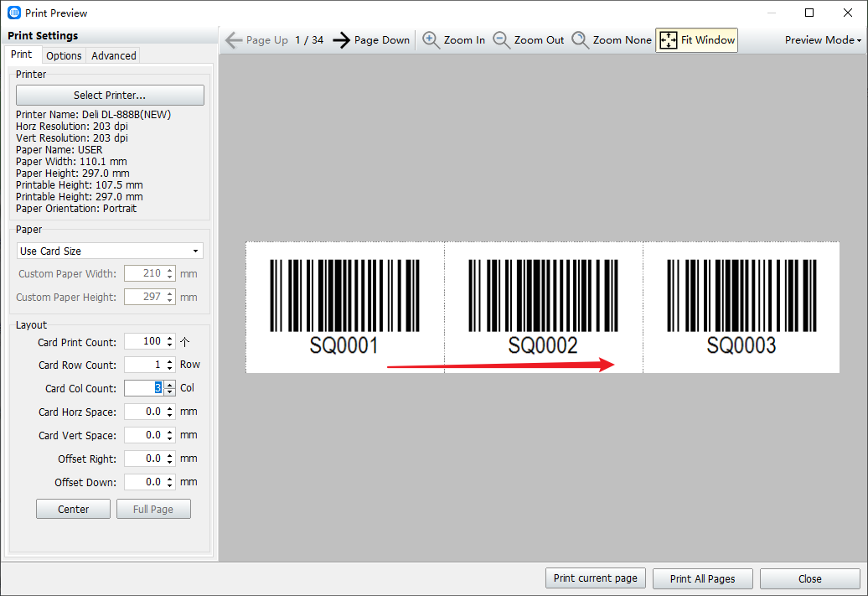Decrease Offset Down stepper
Screen dimensions: 868x596
pos(170,486)
